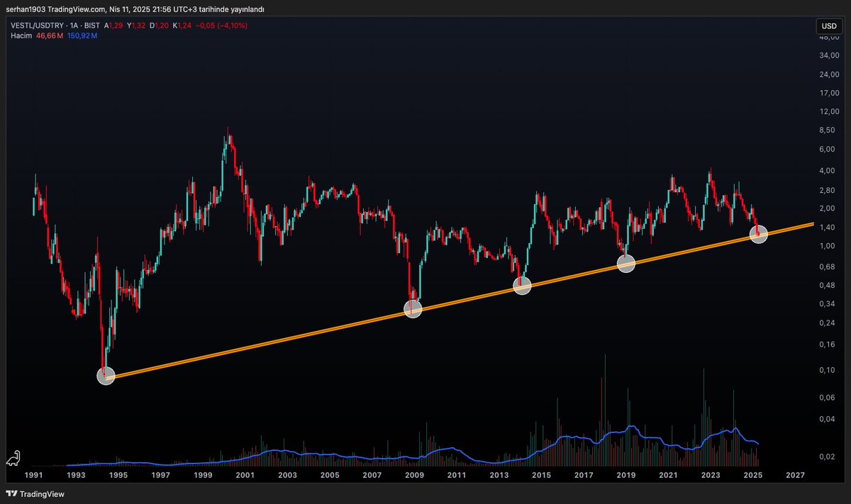Click the open price value A1,29
Screen dimensions: 851x504
113,26
